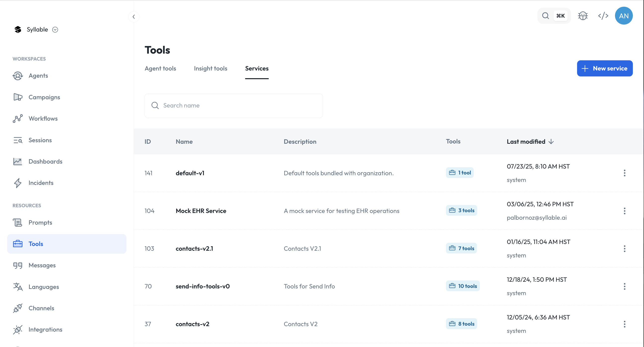Viewport: 644px width, 347px height.
Task: Expand the Syllable organization dropdown
Action: click(x=55, y=30)
